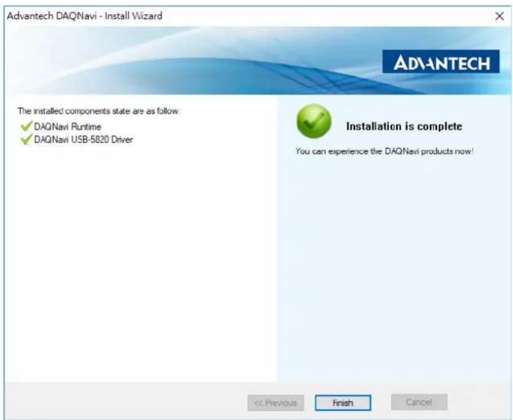Select the DAQNavi USB-5820 Driver text
Screen dimensions: 513x420
(x=84, y=139)
